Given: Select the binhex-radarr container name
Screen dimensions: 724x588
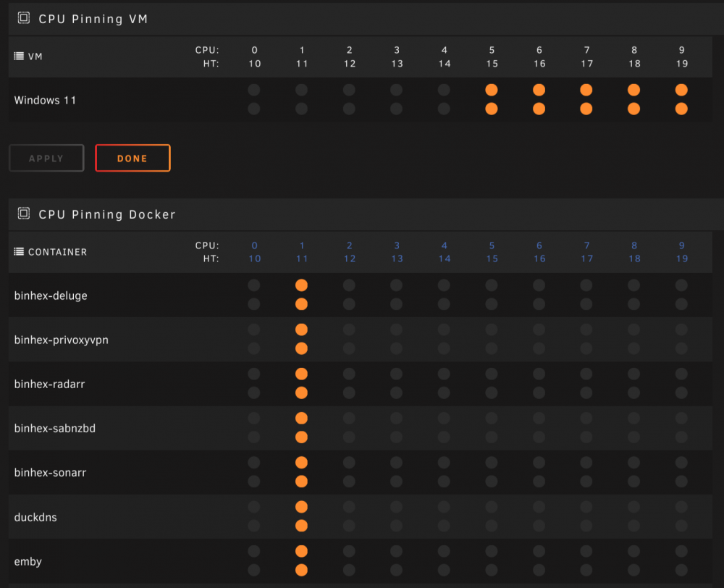Looking at the screenshot, I should coord(49,385).
